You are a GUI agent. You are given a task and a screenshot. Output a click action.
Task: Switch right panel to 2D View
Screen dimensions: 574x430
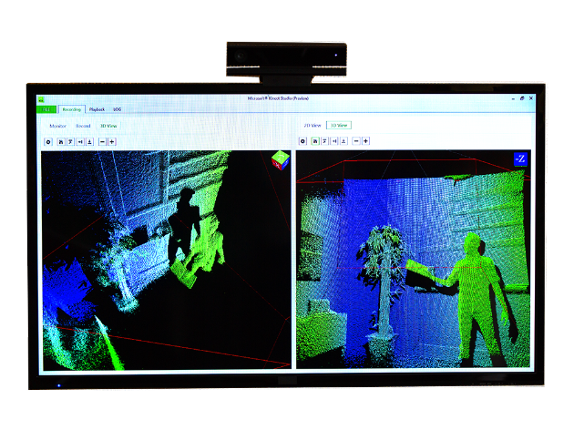click(x=312, y=125)
